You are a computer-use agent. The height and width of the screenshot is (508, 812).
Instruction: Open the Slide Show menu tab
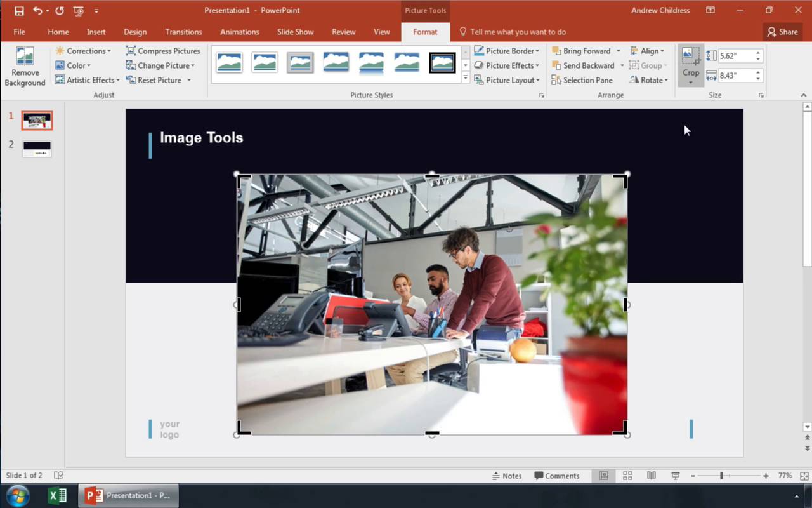tap(295, 32)
